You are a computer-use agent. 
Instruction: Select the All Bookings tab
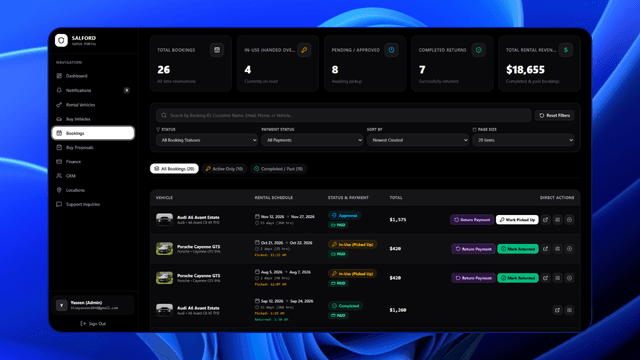174,169
